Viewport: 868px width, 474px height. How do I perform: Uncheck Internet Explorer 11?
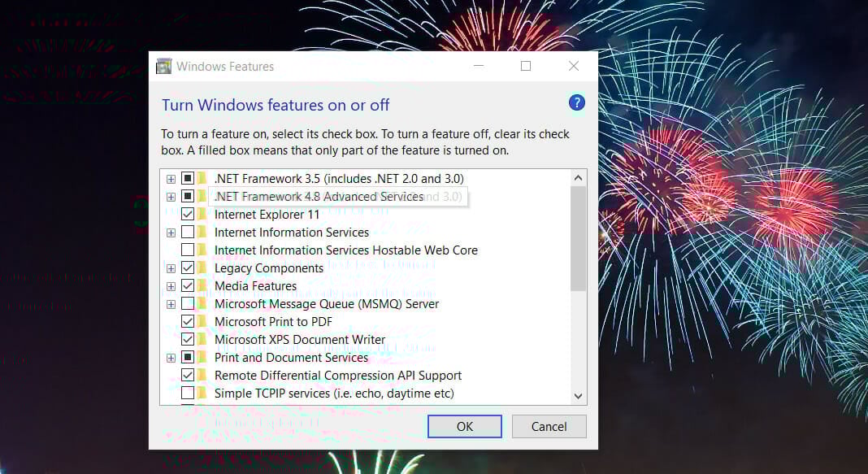coord(188,214)
